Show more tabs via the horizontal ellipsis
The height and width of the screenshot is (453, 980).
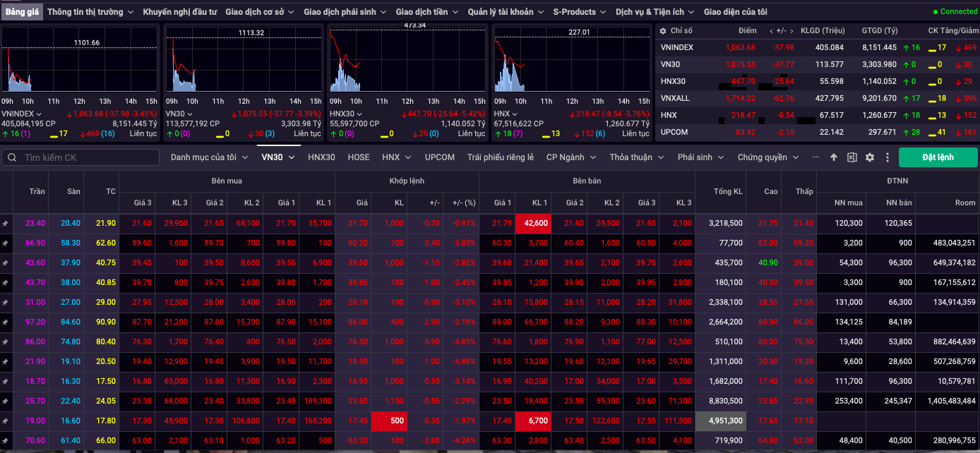pyautogui.click(x=816, y=157)
